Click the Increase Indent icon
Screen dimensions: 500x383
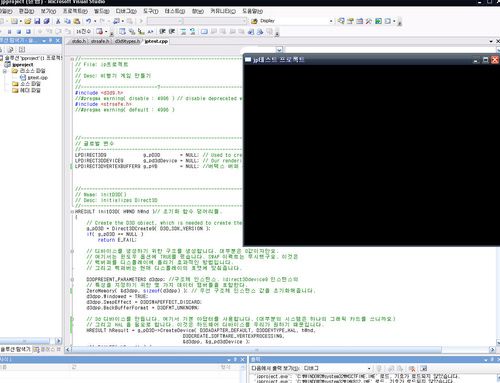[172, 31]
